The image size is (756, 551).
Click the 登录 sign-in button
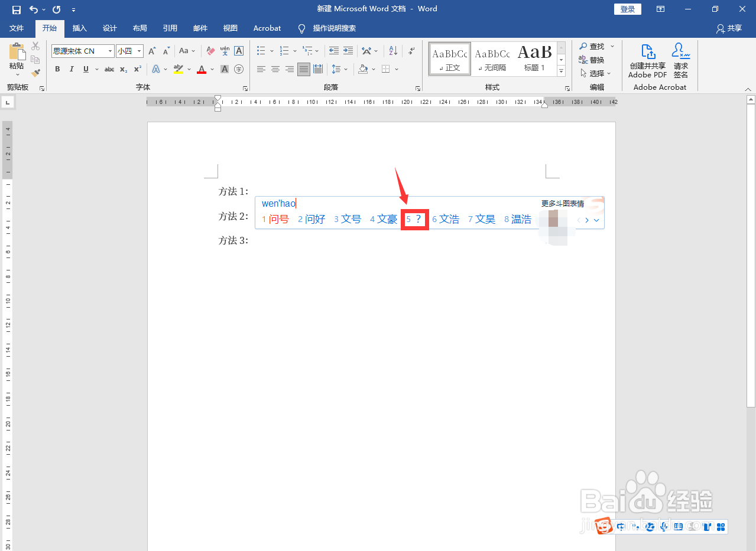627,8
